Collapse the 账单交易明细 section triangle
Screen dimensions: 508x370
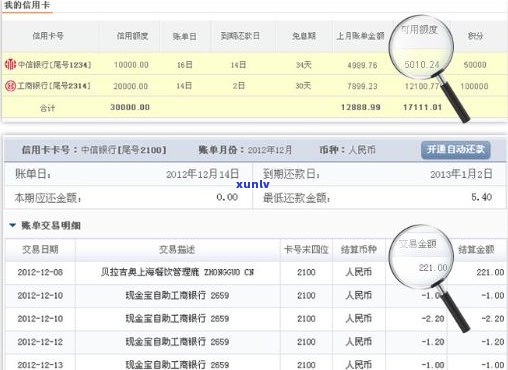(x=13, y=225)
